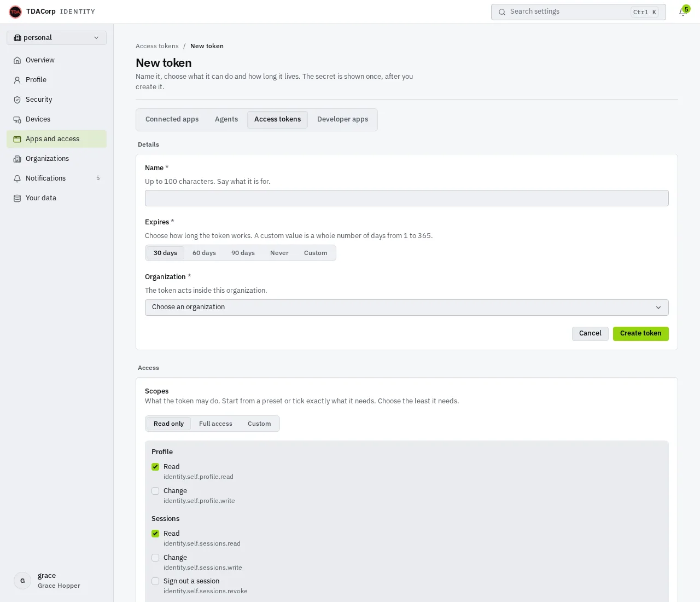Viewport: 700px width, 602px height.
Task: Click the Security shield icon
Action: (17, 100)
